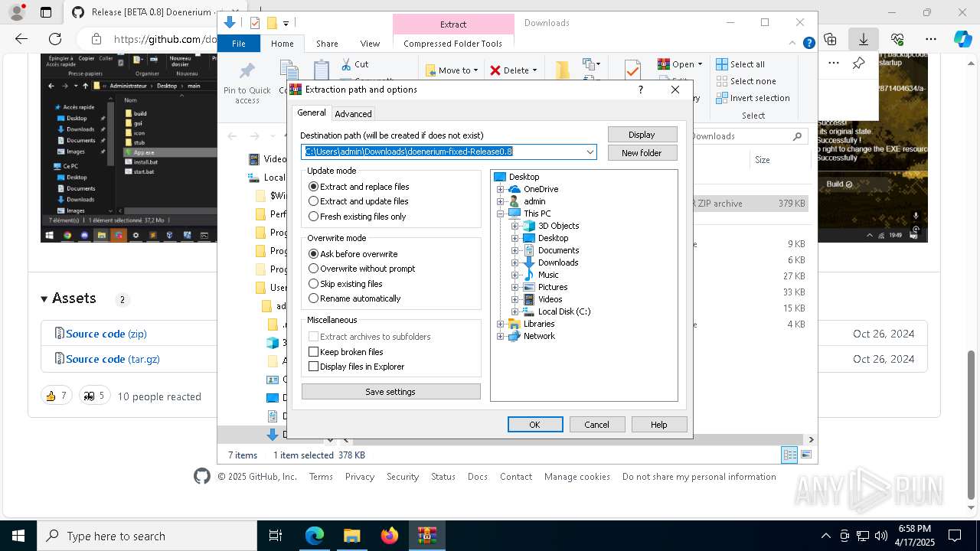The height and width of the screenshot is (551, 980).
Task: Open Firefox from taskbar
Action: [x=390, y=536]
